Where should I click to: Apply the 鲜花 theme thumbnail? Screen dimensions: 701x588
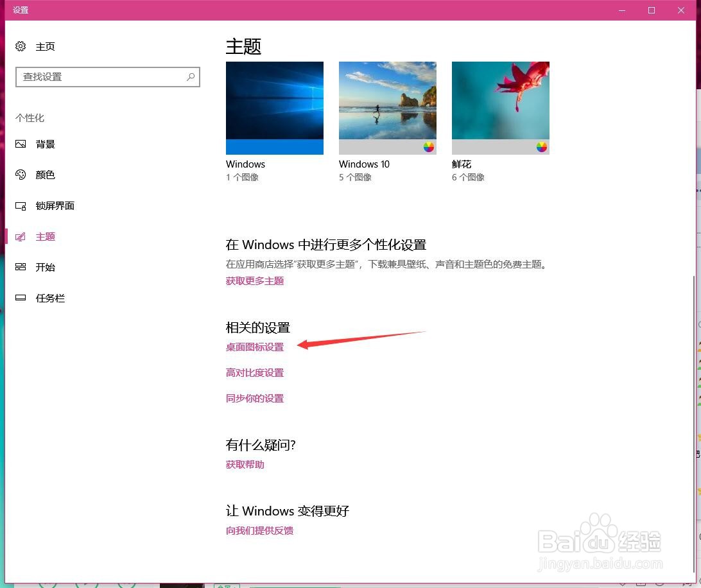click(x=501, y=108)
